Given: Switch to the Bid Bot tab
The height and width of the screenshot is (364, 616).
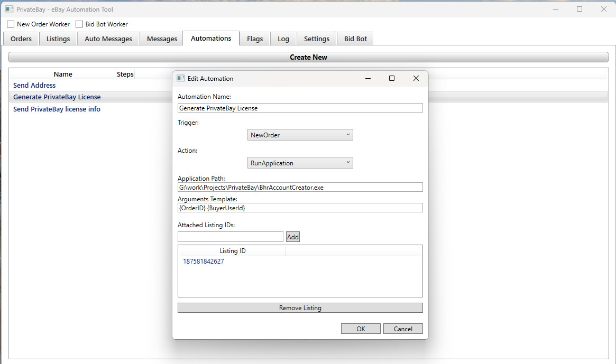Looking at the screenshot, I should 355,38.
